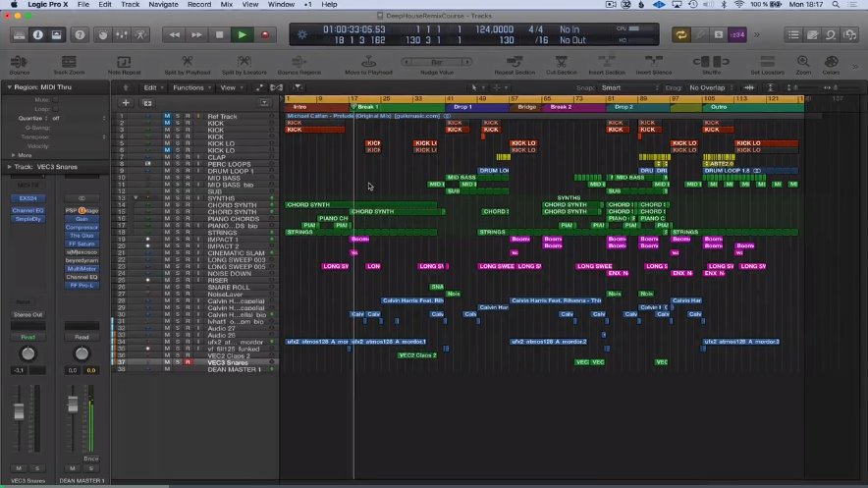Open the Functions dropdown menu
Image resolution: width=868 pixels, height=488 pixels.
191,88
